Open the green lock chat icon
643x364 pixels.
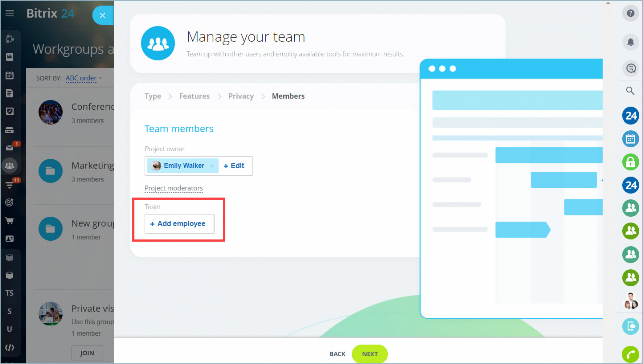tap(631, 162)
